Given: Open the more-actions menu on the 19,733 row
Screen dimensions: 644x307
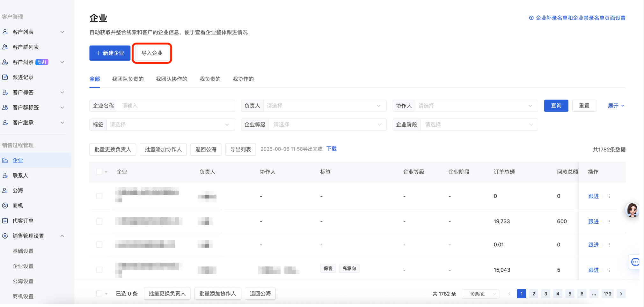Looking at the screenshot, I should point(609,221).
